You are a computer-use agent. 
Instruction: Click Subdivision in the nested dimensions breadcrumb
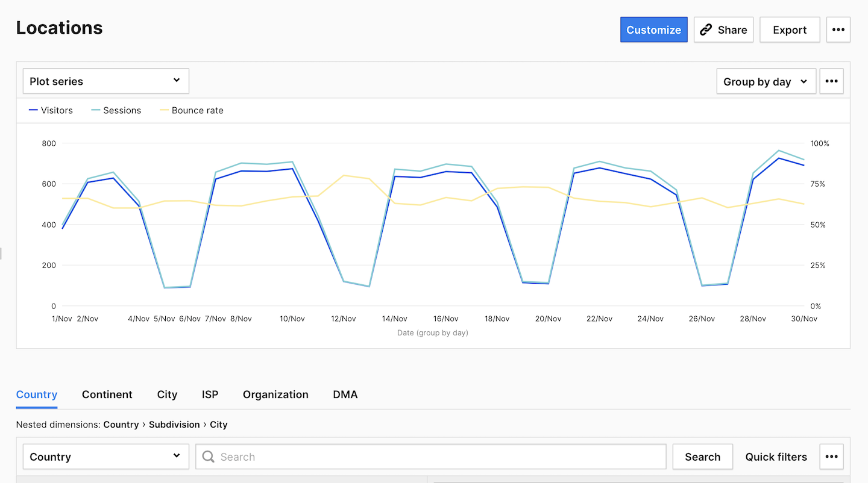point(174,425)
